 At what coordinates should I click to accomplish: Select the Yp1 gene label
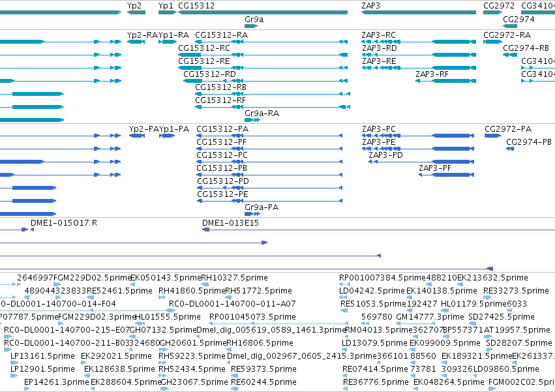166,6
